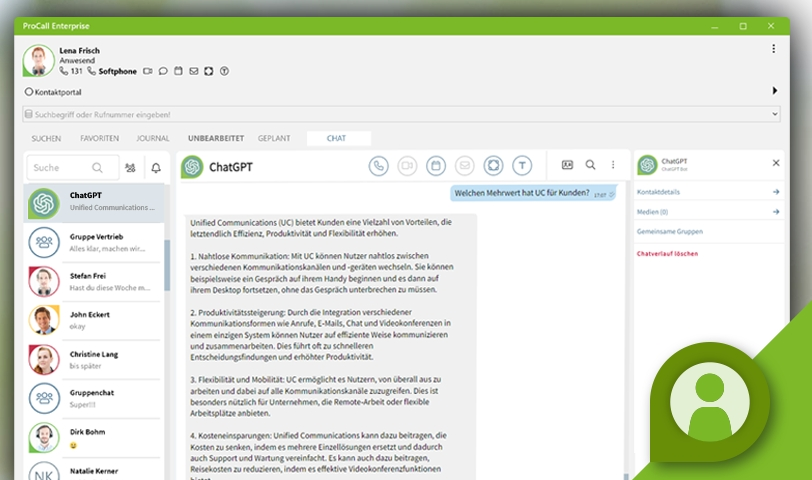The image size is (812, 480).
Task: Click the circled T button in chat header
Action: point(522,166)
